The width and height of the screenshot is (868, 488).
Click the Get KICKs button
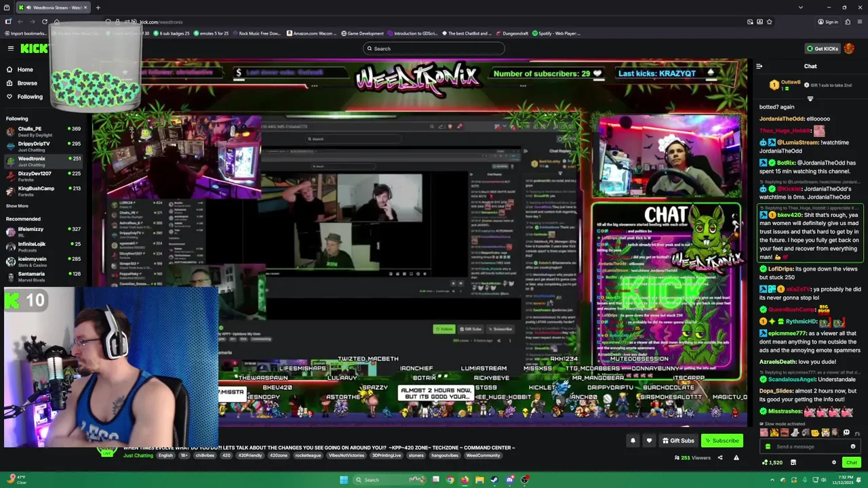[x=822, y=48]
